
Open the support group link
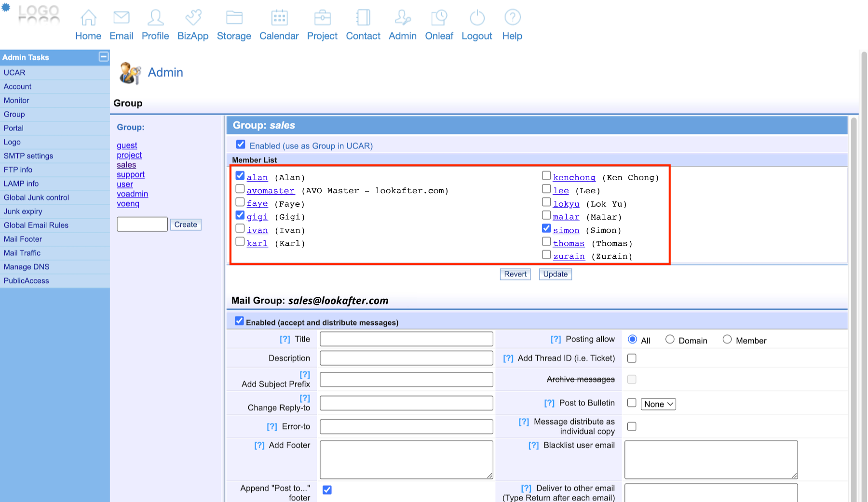coord(131,174)
